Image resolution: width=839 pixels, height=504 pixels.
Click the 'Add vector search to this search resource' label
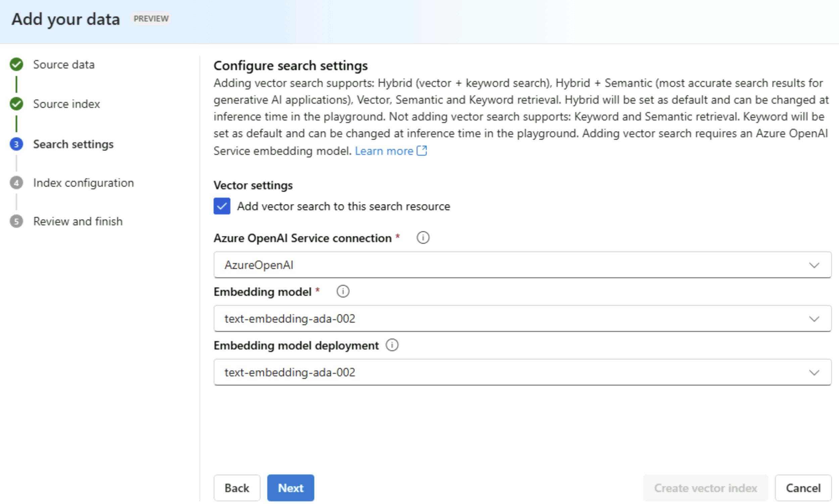pos(343,206)
